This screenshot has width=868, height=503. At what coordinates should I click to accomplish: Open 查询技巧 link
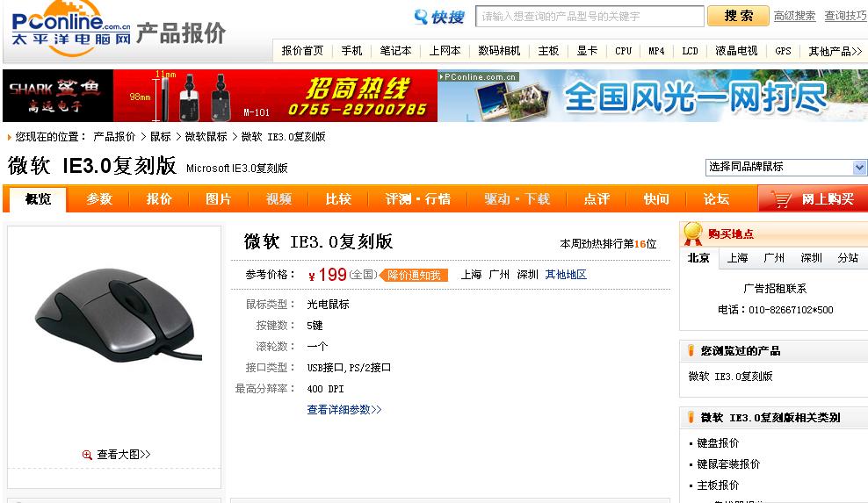(845, 16)
